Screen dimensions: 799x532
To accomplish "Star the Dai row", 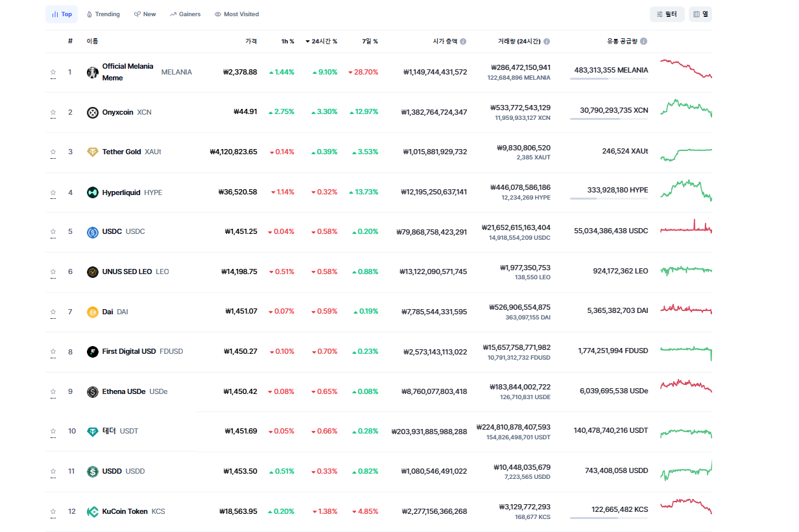I will pyautogui.click(x=53, y=312).
